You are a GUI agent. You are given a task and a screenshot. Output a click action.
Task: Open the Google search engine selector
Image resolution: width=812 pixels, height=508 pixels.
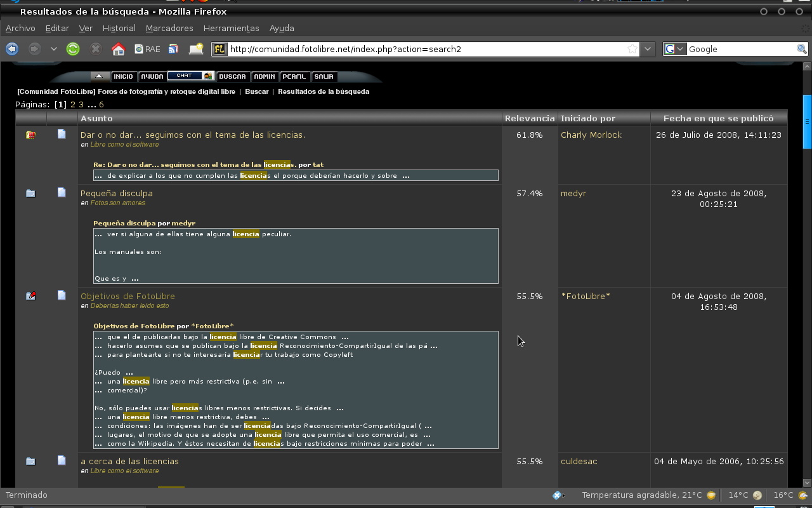coord(675,49)
